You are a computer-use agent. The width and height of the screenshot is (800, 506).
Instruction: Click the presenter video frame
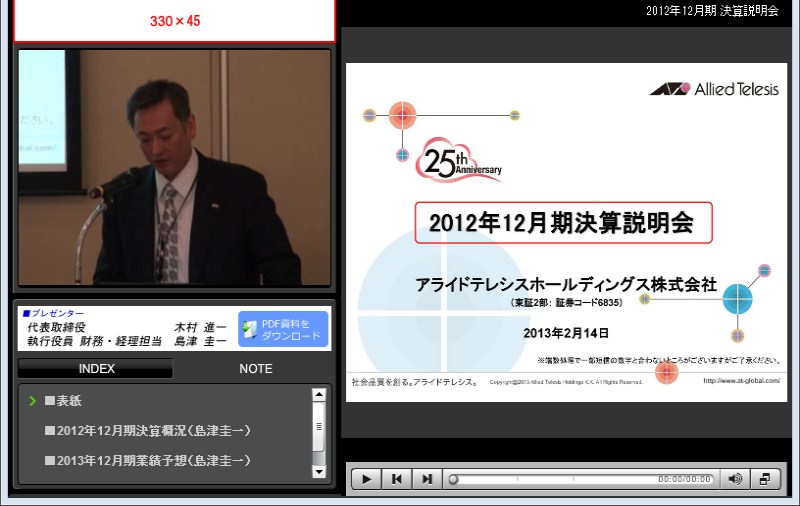(174, 167)
